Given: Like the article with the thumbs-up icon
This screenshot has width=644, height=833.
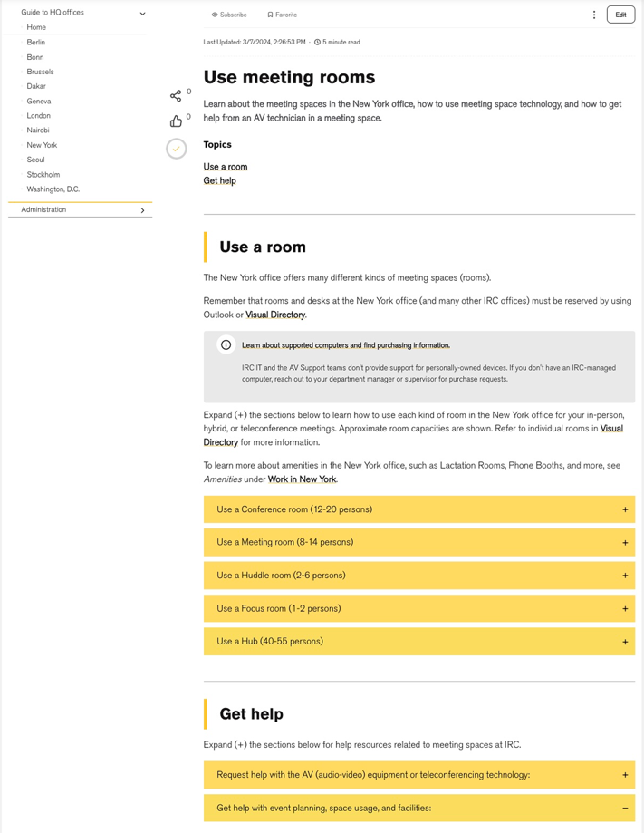Looking at the screenshot, I should 176,120.
